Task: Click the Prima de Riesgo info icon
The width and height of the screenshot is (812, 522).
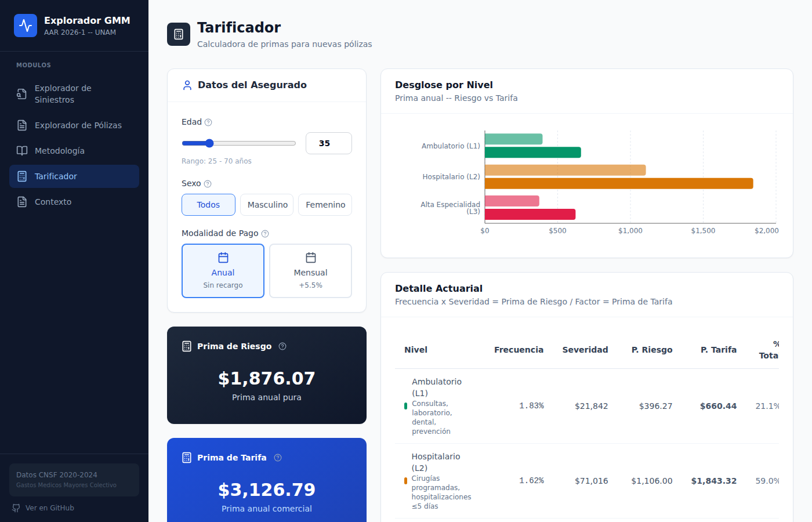Action: [282, 346]
